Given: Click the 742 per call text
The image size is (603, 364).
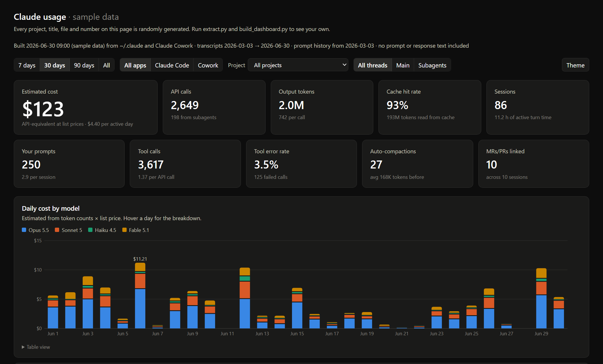Looking at the screenshot, I should pos(292,117).
